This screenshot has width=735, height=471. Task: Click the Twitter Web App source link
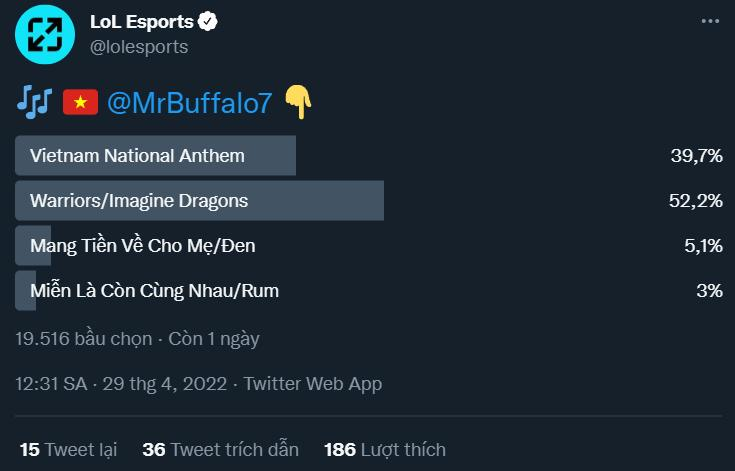click(x=313, y=384)
